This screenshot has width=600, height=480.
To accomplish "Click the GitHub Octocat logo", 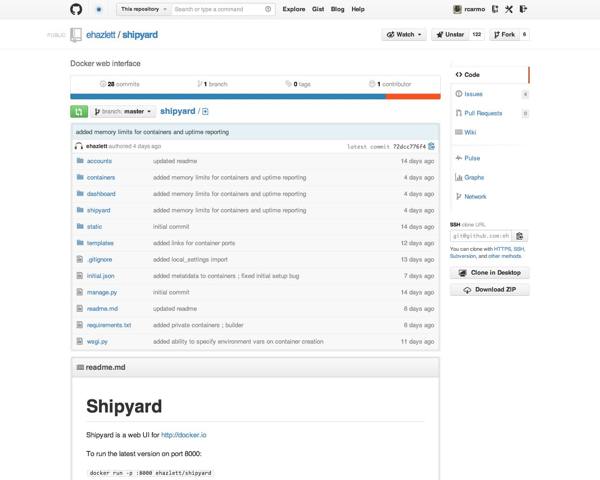I will (x=77, y=8).
